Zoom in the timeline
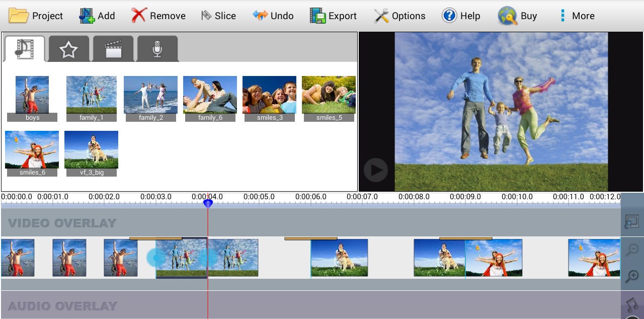The width and height of the screenshot is (644, 319). point(632,276)
